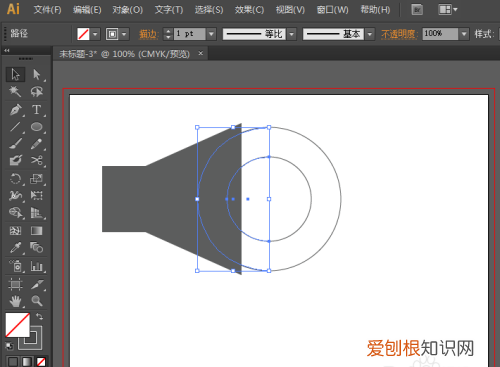Select the Pen tool

[x=15, y=110]
